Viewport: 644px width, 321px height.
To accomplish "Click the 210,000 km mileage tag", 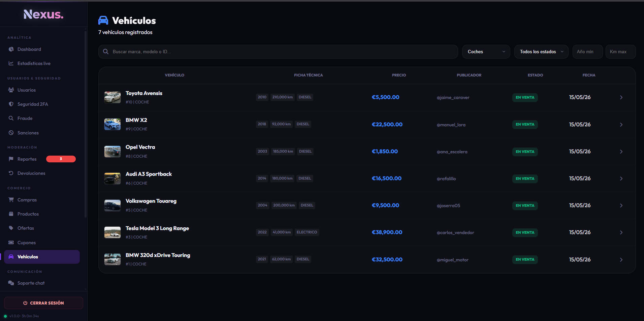I will coord(283,97).
